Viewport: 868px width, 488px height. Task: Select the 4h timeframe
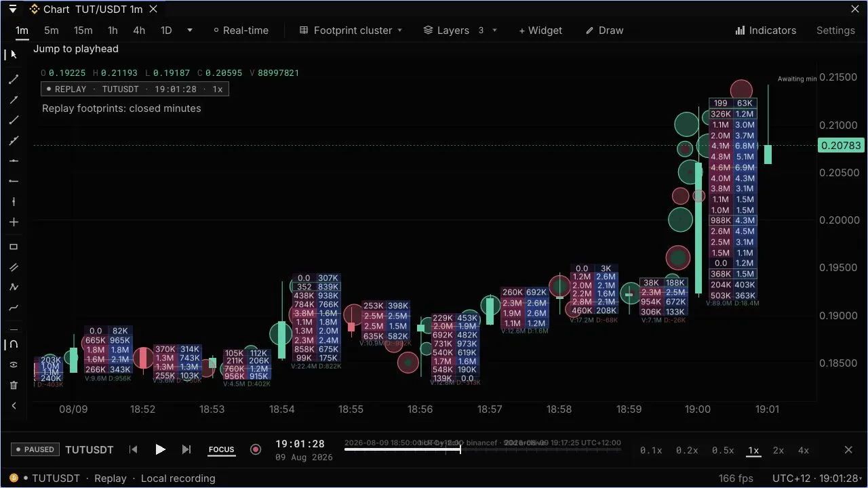coord(139,30)
